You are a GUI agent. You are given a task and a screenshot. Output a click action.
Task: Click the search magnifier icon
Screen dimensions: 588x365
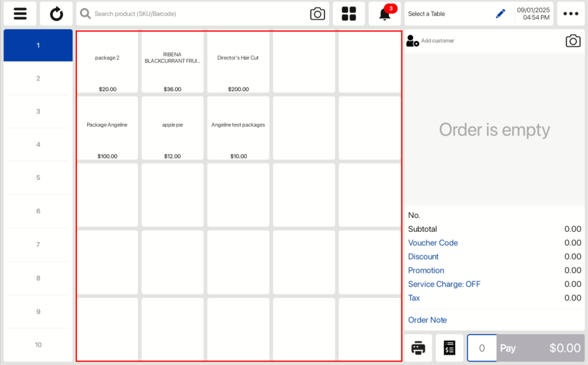[x=86, y=14]
